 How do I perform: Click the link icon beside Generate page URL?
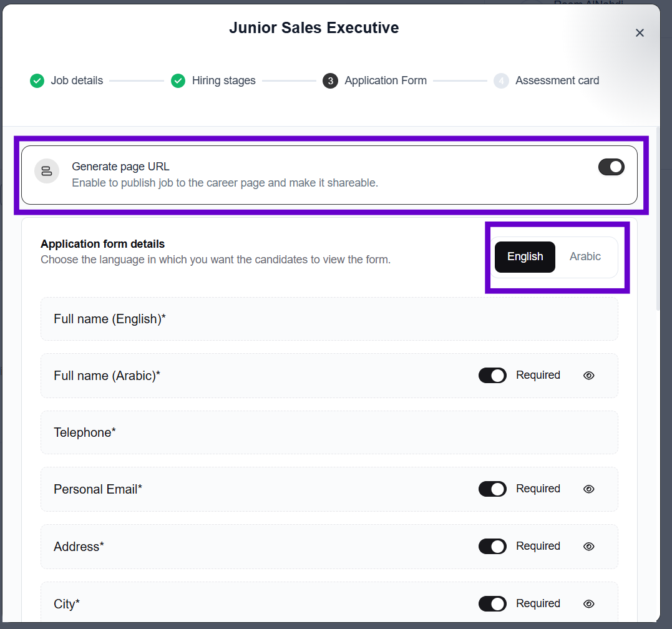pyautogui.click(x=47, y=171)
